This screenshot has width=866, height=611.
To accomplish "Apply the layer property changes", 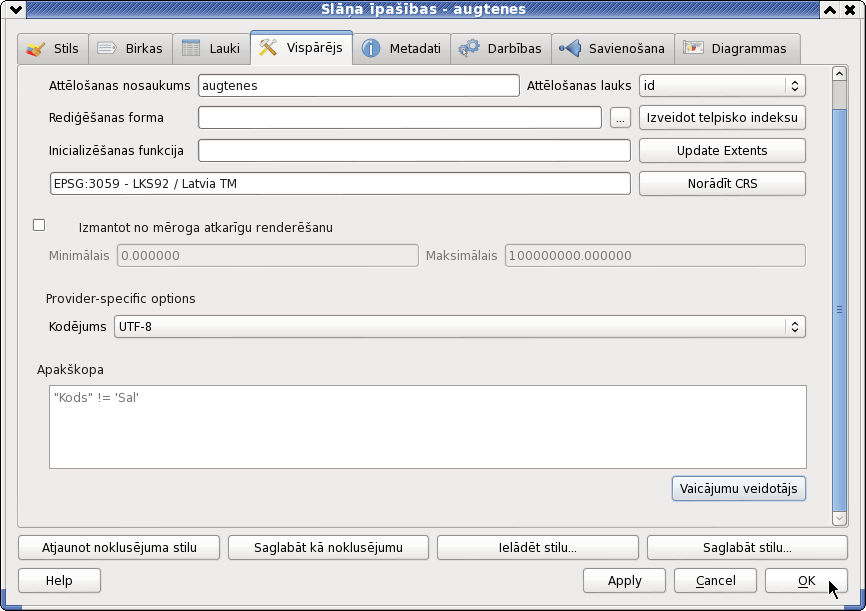I will [625, 581].
